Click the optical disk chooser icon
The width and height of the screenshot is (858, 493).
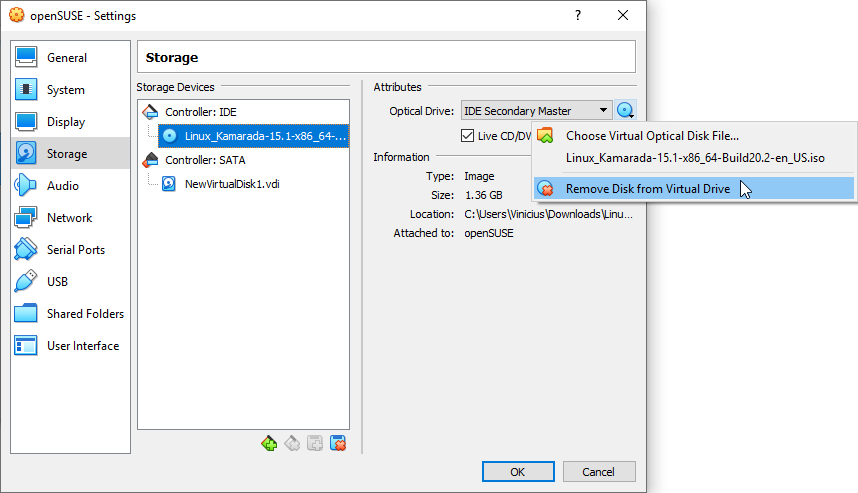tap(626, 111)
